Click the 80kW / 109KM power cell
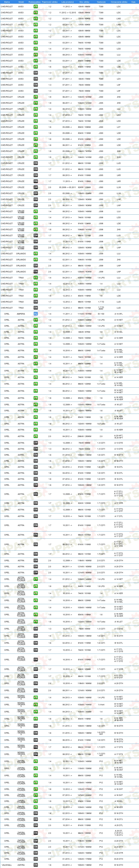Image resolution: width=139 pixels, height=868 pixels. (84, 127)
